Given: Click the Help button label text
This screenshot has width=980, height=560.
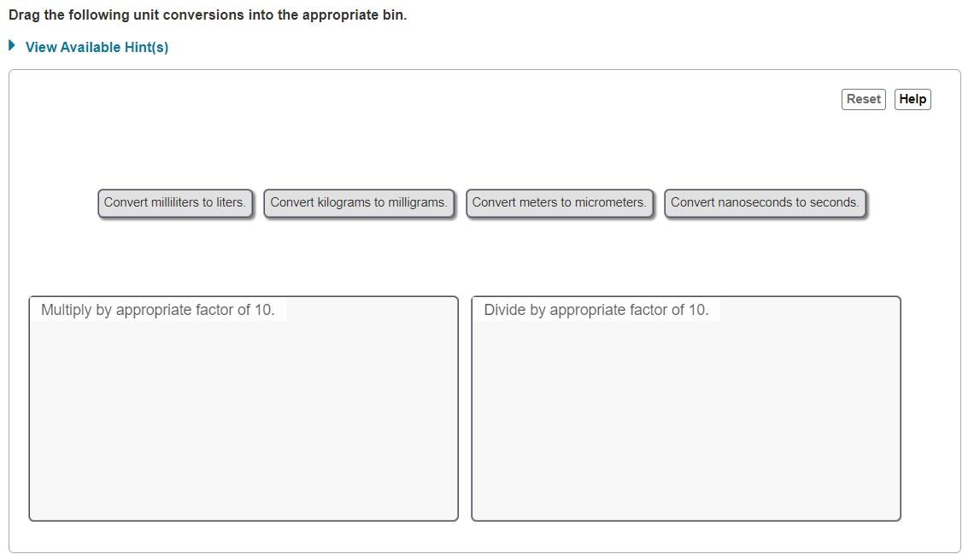Looking at the screenshot, I should 912,99.
